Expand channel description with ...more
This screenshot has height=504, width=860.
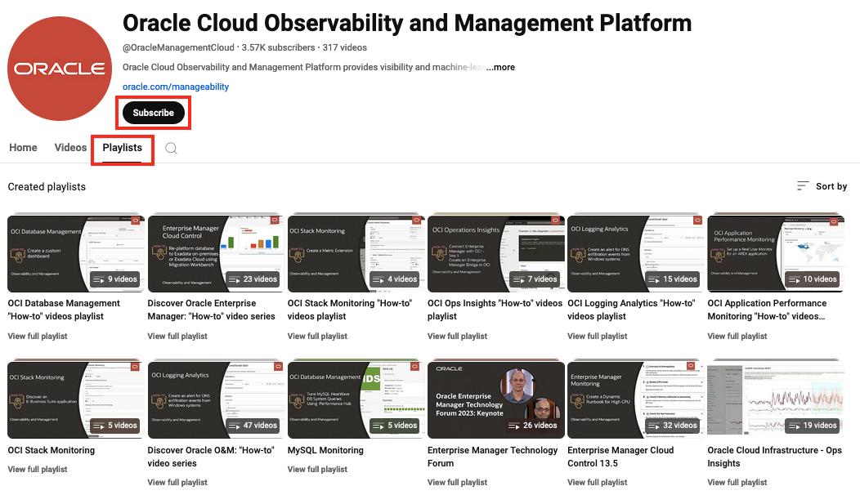501,67
